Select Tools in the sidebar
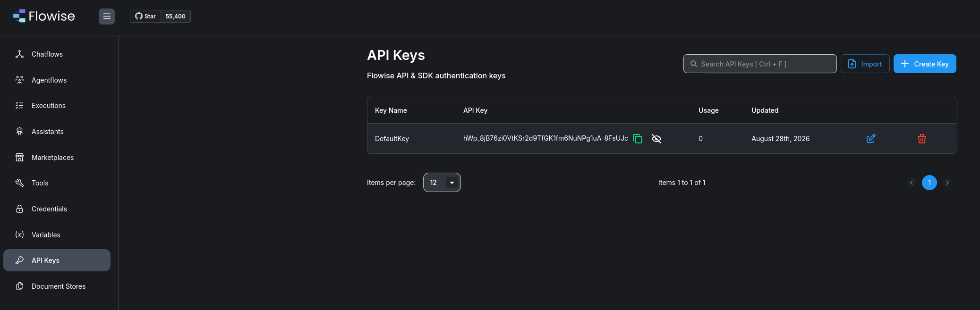This screenshot has width=980, height=310. pos(57,183)
